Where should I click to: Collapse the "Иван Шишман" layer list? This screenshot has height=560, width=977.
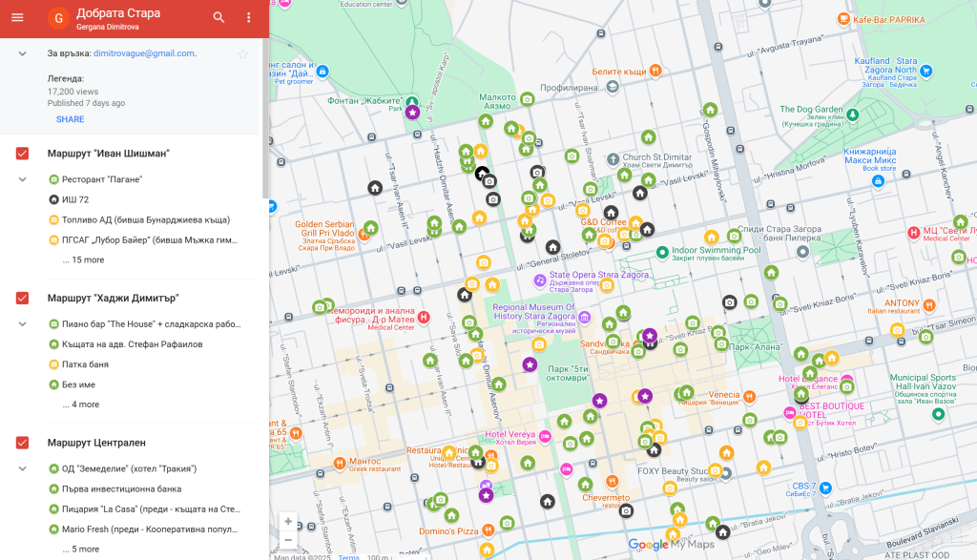[22, 179]
